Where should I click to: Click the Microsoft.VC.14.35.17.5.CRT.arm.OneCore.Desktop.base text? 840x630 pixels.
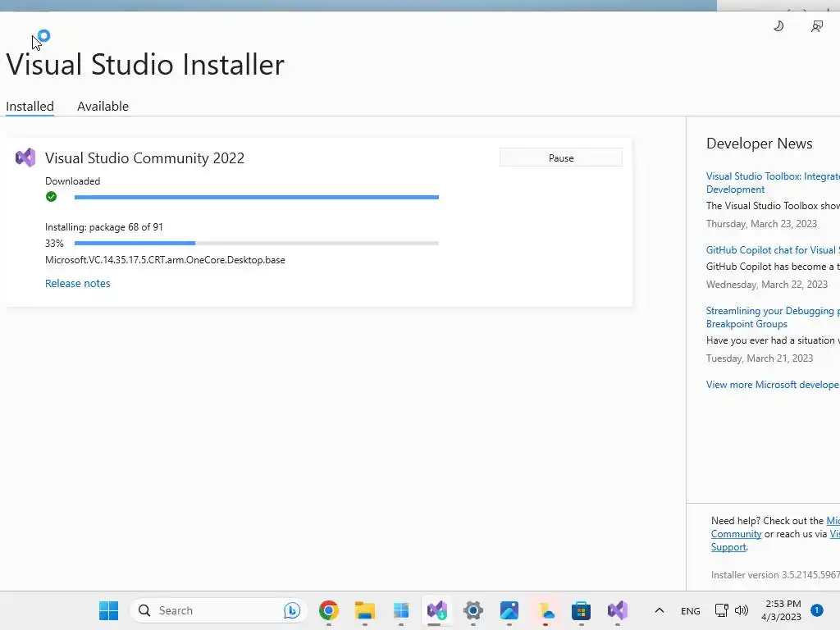tap(165, 260)
